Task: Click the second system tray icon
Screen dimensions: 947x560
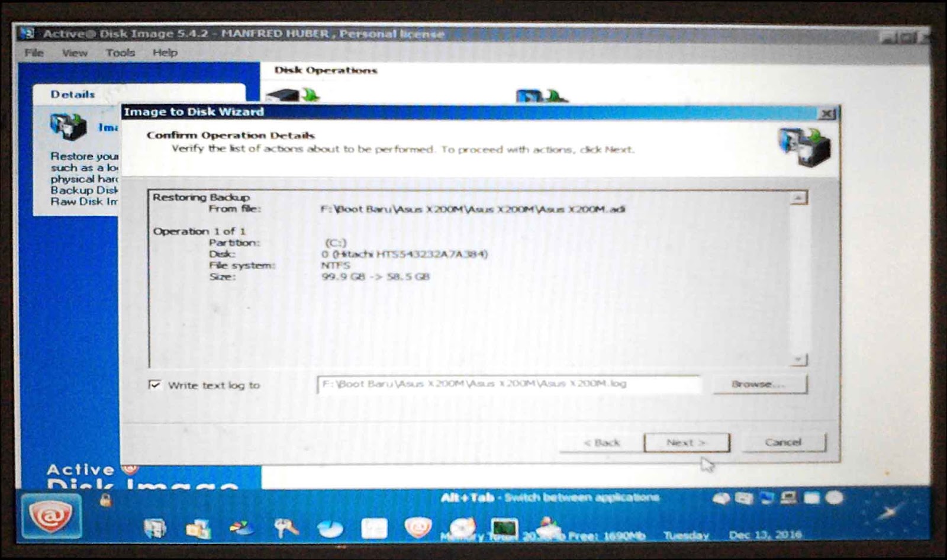Action: [744, 498]
